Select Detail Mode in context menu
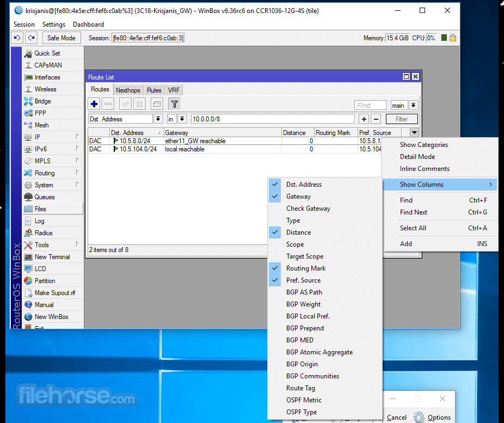 (x=417, y=157)
